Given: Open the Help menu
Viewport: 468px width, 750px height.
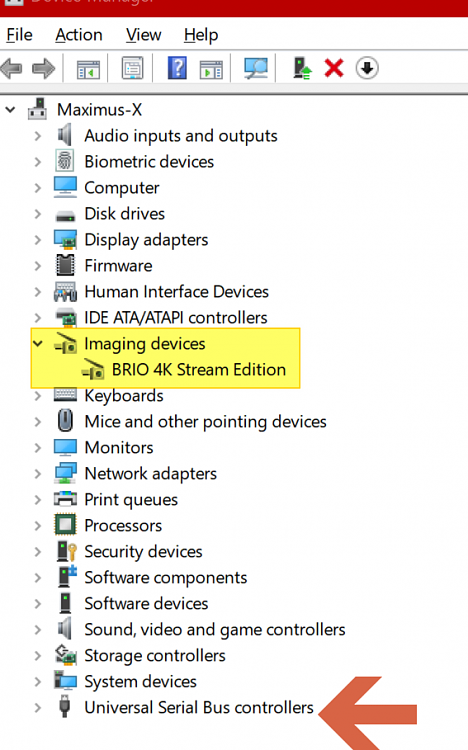Looking at the screenshot, I should [x=201, y=35].
